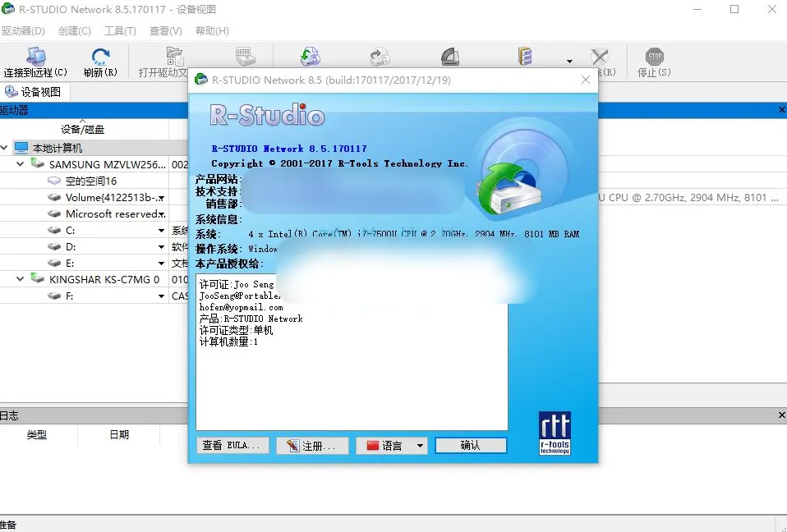Click the r-tools technology logo in the dialog
This screenshot has width=787, height=532.
554,433
